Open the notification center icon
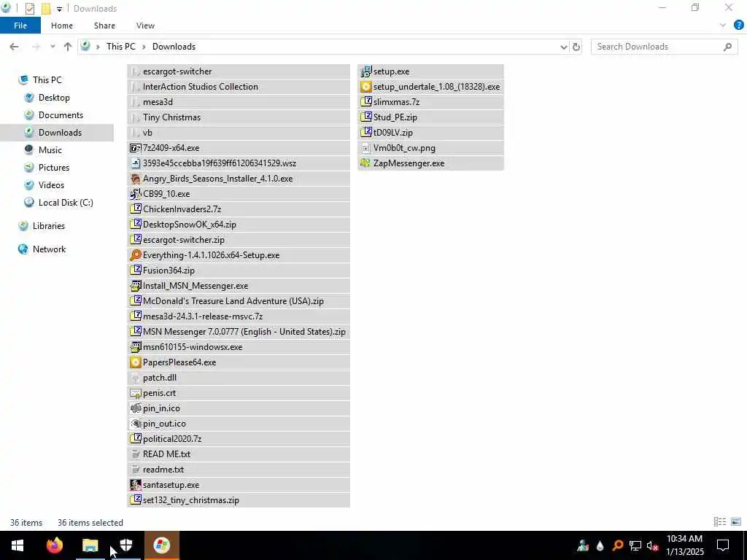 tap(723, 545)
